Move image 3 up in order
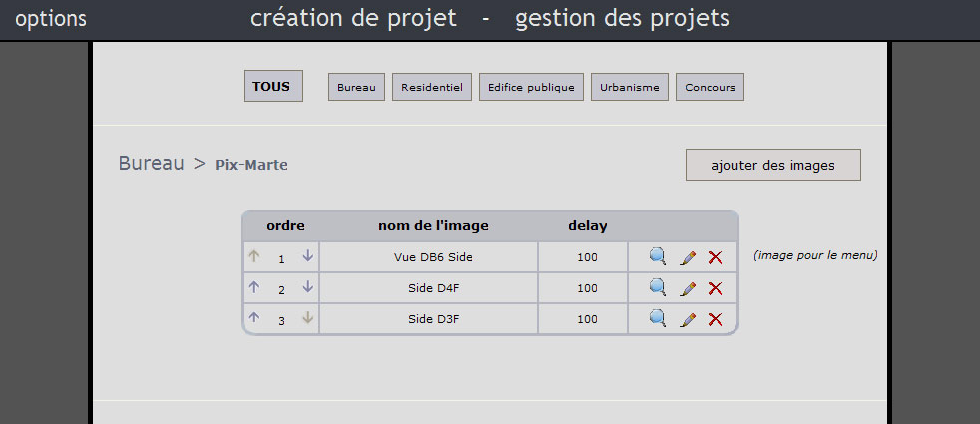The height and width of the screenshot is (424, 980). coord(254,318)
